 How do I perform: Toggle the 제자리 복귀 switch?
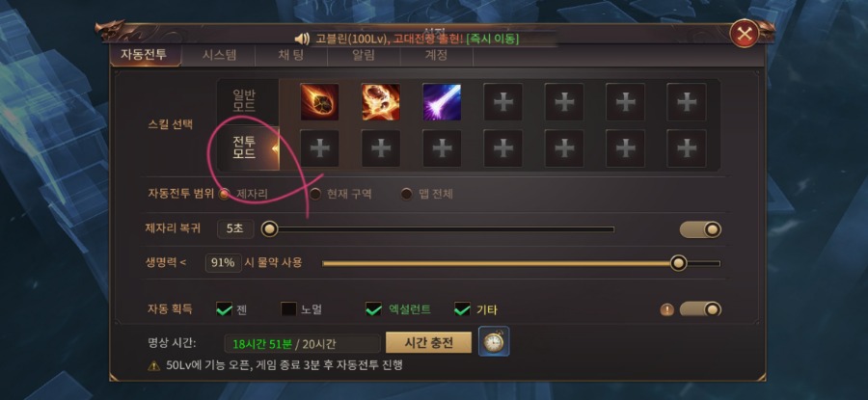[700, 229]
